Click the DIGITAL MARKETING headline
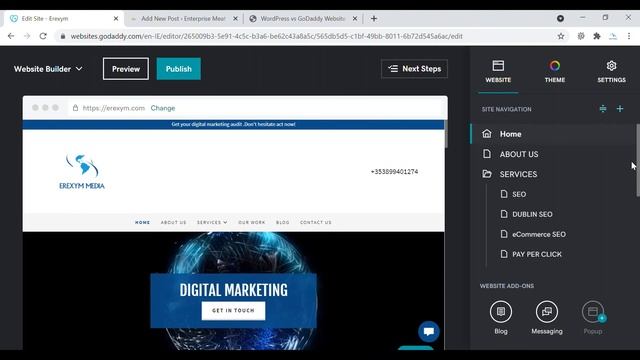This screenshot has width=640, height=360. (x=233, y=290)
